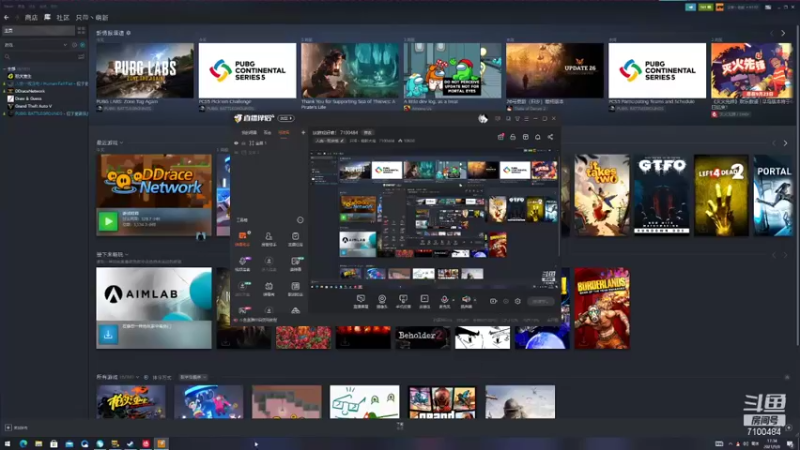Open the Among Us news thumbnail
The height and width of the screenshot is (450, 800).
click(x=452, y=70)
